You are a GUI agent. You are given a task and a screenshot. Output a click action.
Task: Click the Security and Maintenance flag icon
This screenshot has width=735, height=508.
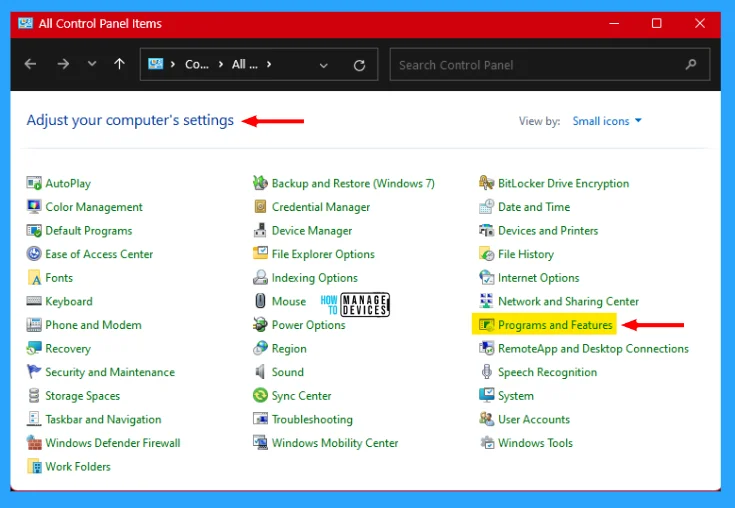point(34,372)
